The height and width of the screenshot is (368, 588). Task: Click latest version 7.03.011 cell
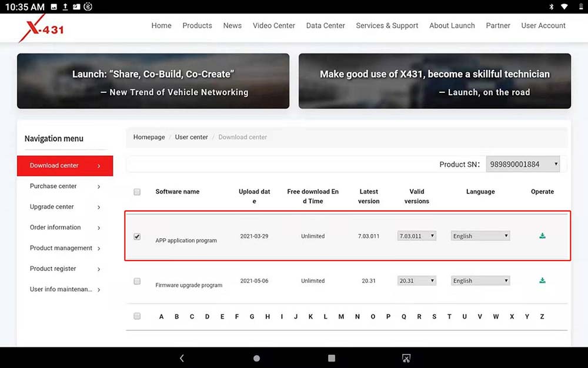[x=369, y=236]
